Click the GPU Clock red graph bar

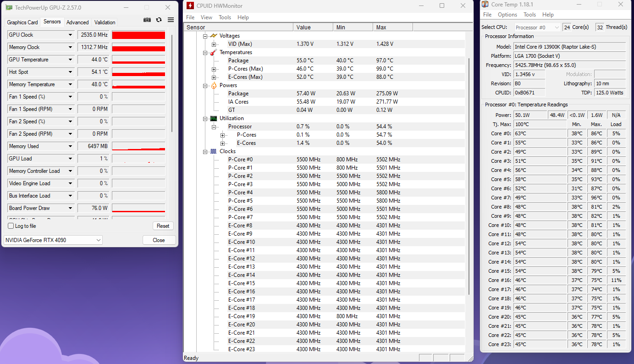138,35
